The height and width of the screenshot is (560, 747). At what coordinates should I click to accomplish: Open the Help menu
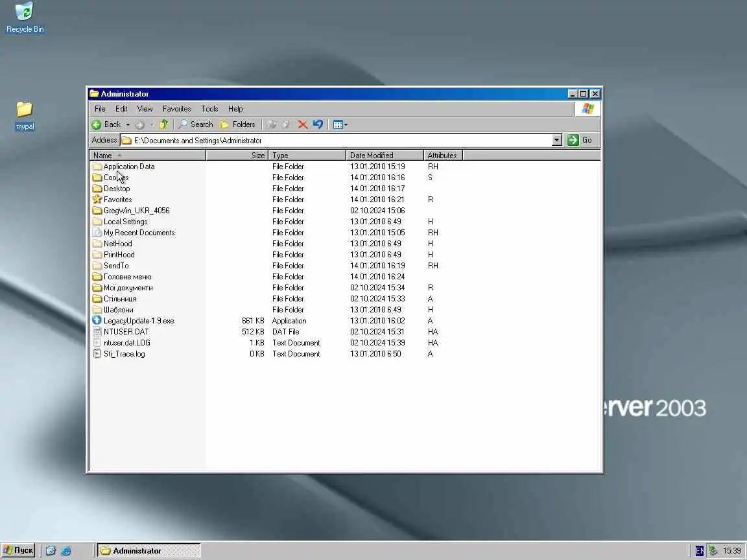coord(235,109)
